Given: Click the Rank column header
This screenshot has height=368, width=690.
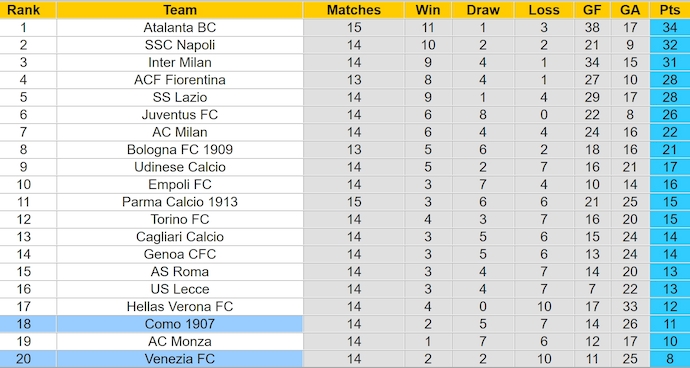Looking at the screenshot, I should [23, 10].
